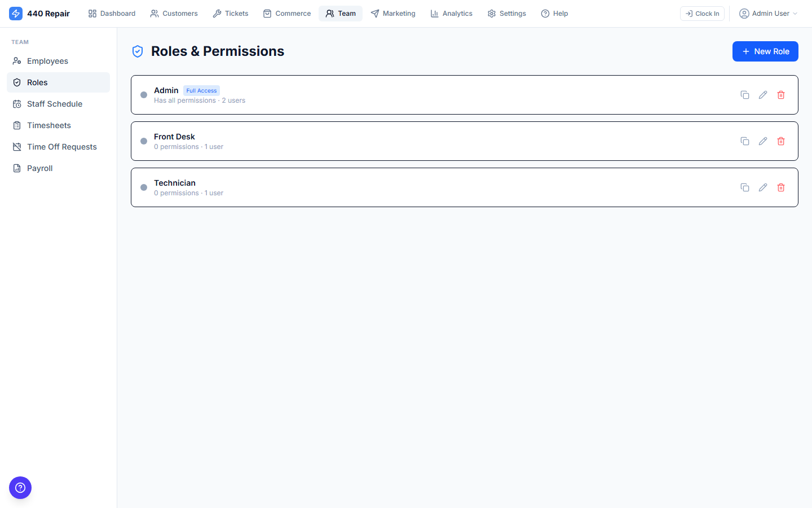Image resolution: width=812 pixels, height=508 pixels.
Task: Create a New Role
Action: [x=765, y=51]
